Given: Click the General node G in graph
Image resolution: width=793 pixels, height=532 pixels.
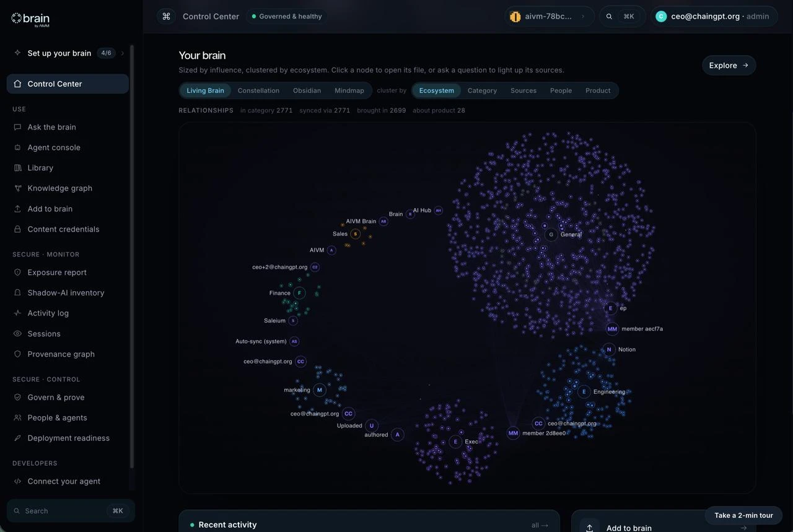Looking at the screenshot, I should (x=551, y=235).
